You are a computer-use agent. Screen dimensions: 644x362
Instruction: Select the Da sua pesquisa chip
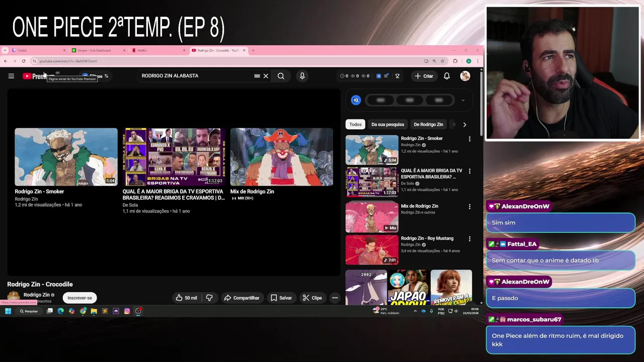coord(387,124)
